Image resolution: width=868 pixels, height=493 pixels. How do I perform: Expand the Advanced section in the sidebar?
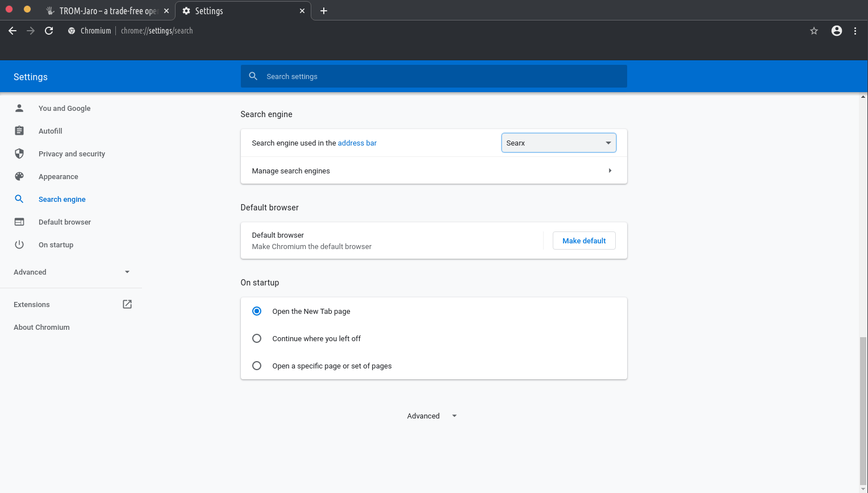pyautogui.click(x=71, y=272)
